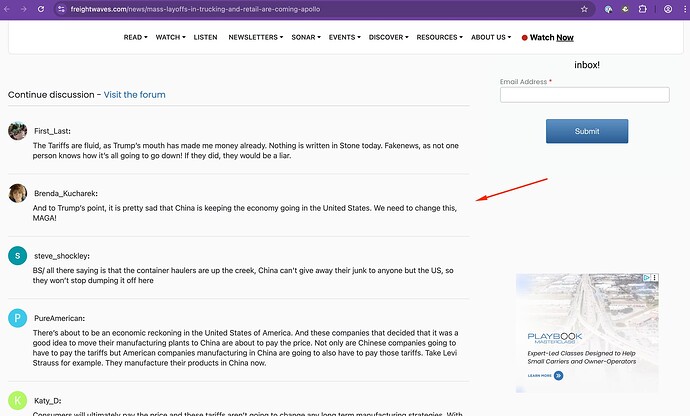The image size is (690, 416).
Task: Click steve_shockley's teal S avatar
Action: tap(18, 256)
